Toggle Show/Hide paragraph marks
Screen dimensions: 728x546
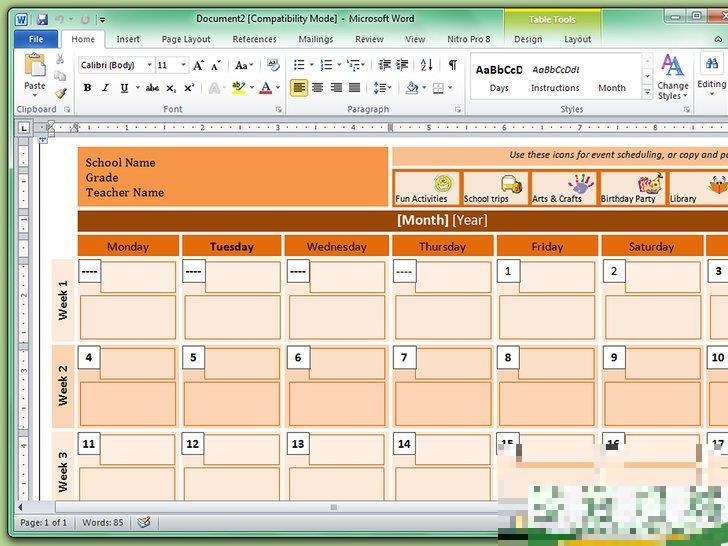452,65
